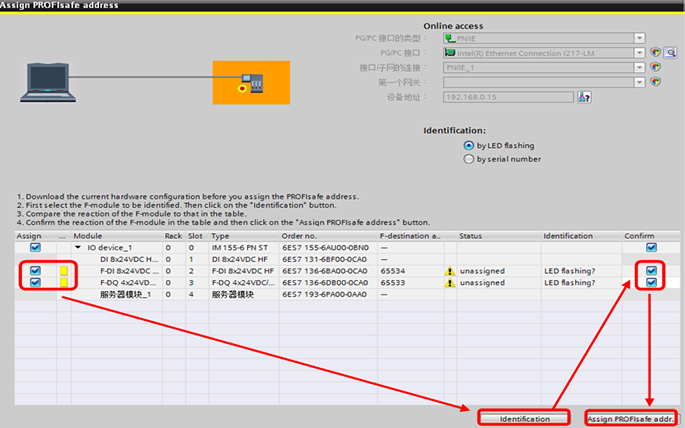Open the first gateway dropdown
Viewport: 685px width, 428px height.
tap(639, 82)
